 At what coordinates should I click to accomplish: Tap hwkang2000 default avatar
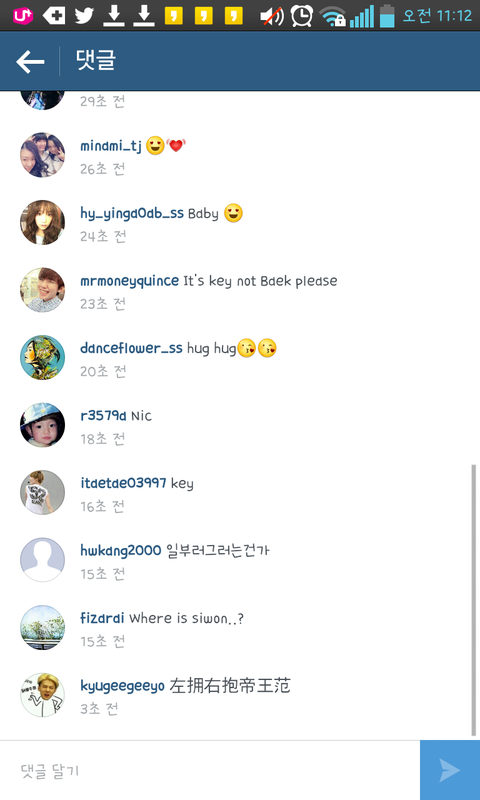point(42,560)
